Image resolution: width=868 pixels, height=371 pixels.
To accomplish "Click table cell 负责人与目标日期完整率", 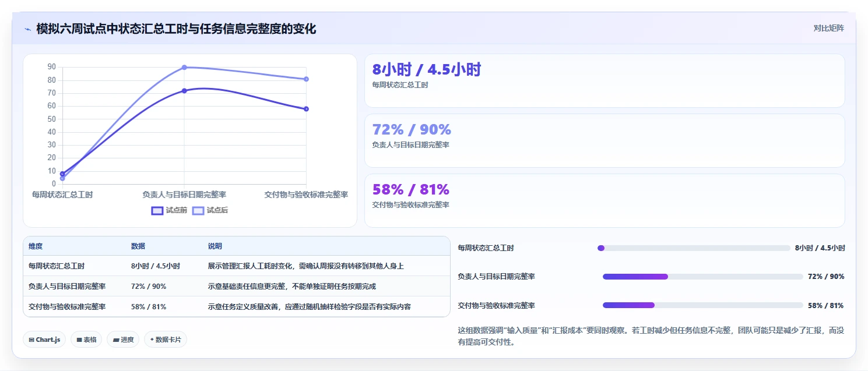I will [67, 287].
